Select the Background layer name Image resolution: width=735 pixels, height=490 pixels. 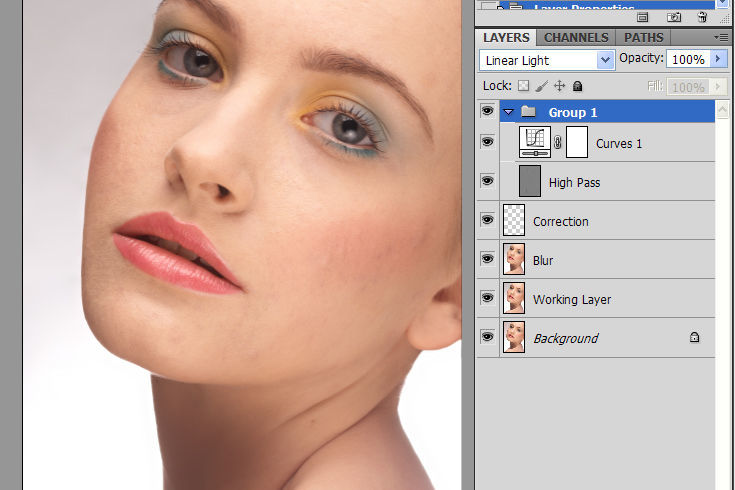click(x=566, y=338)
